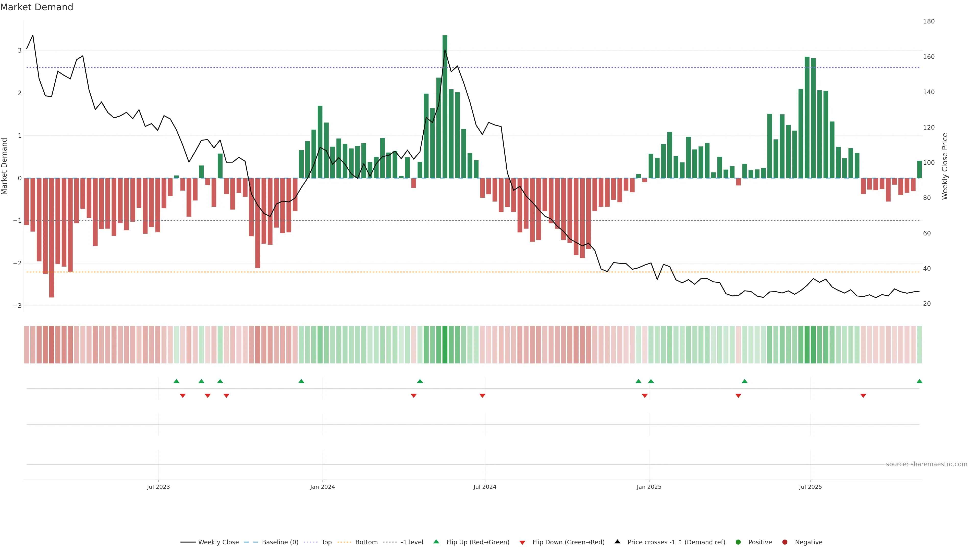The width and height of the screenshot is (980, 551).
Task: Click the Market Demand chart title
Action: click(36, 7)
